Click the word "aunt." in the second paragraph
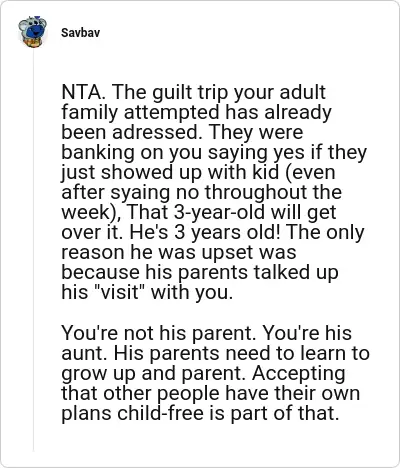Viewport: 400px width, 468px height. [85, 354]
